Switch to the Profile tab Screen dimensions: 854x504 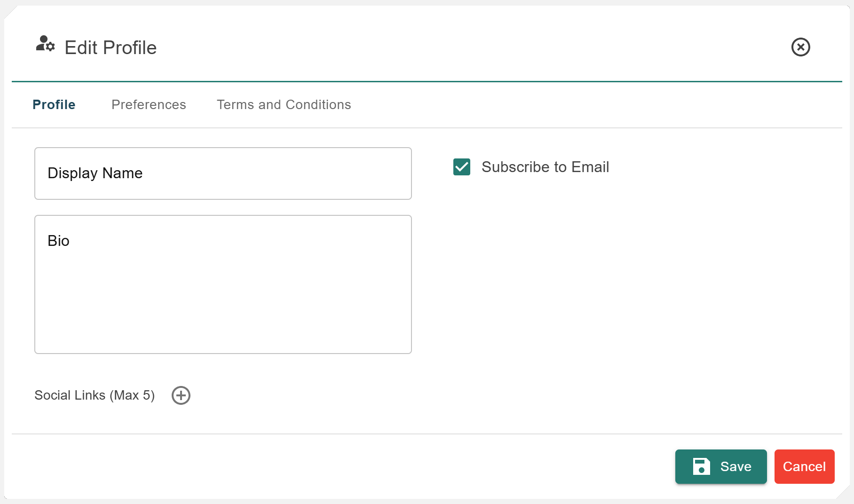[x=54, y=104]
